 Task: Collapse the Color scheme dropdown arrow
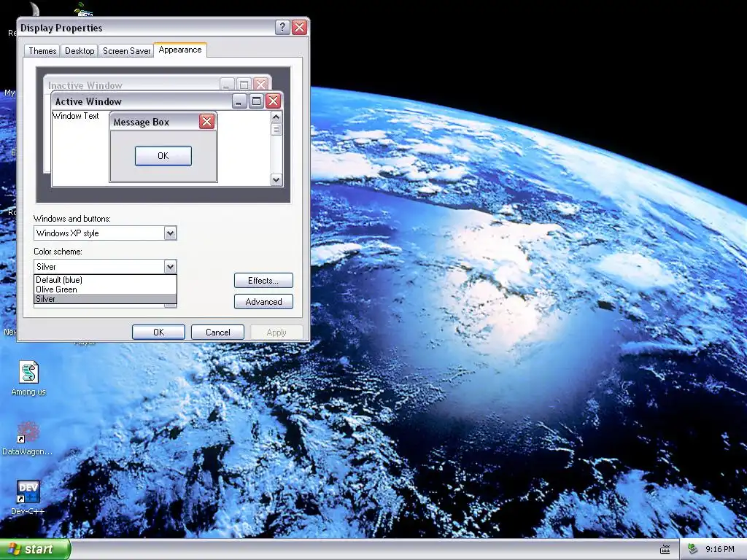click(170, 267)
